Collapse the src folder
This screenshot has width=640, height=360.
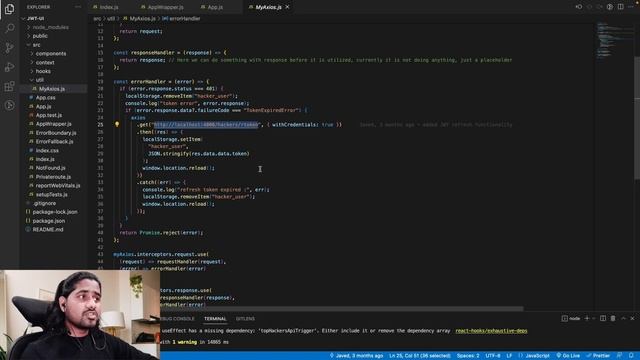(x=36, y=45)
